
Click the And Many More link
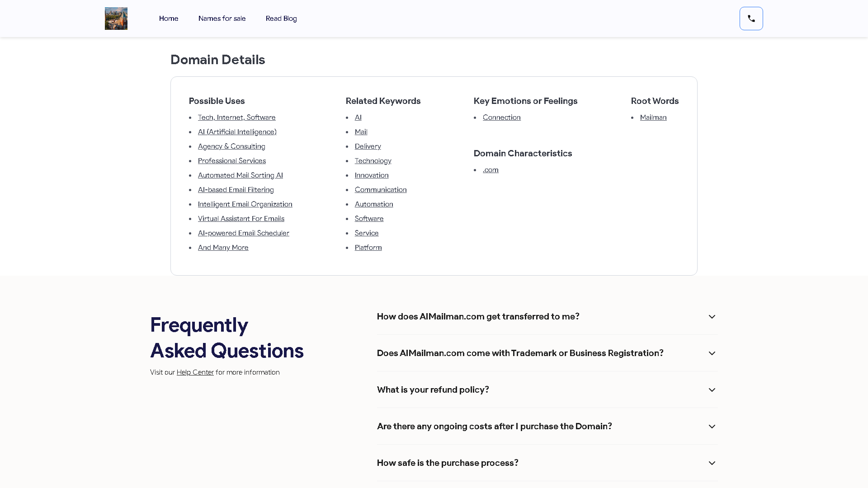click(x=223, y=248)
